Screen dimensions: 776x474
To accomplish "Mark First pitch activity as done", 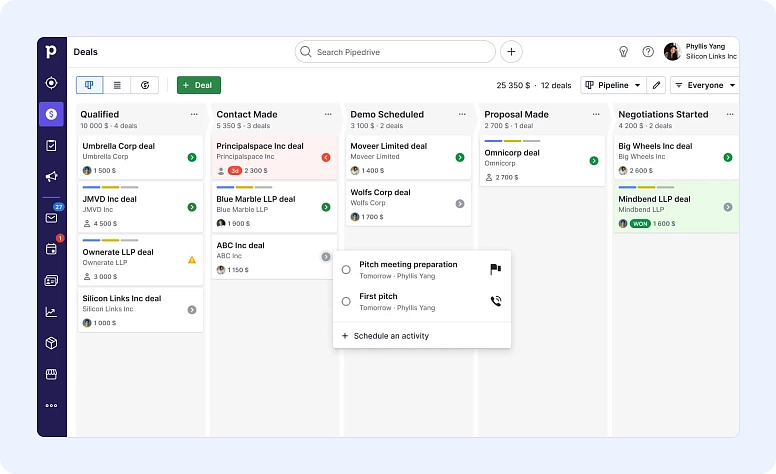I will tap(346, 301).
